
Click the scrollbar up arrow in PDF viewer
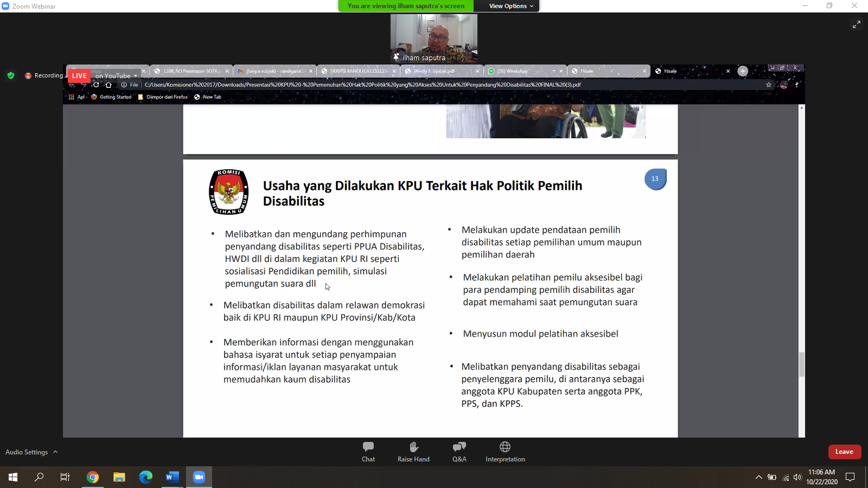tap(802, 108)
